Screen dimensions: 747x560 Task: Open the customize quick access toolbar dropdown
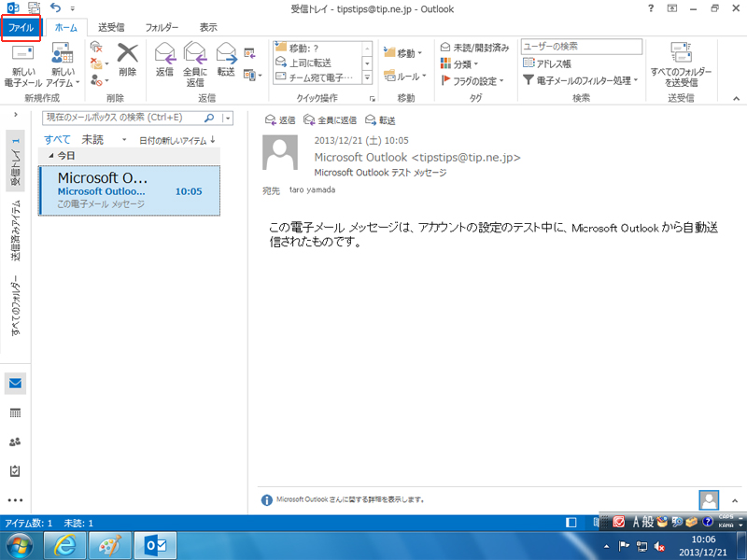[73, 8]
